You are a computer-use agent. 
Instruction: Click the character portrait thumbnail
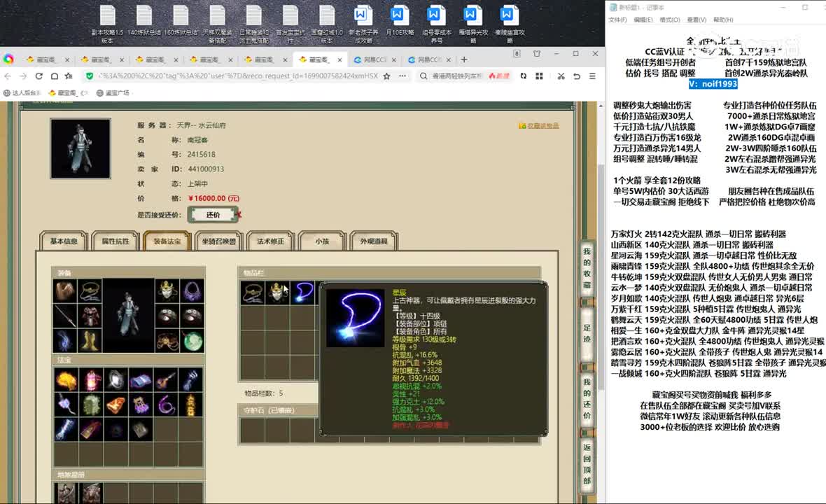pos(80,148)
